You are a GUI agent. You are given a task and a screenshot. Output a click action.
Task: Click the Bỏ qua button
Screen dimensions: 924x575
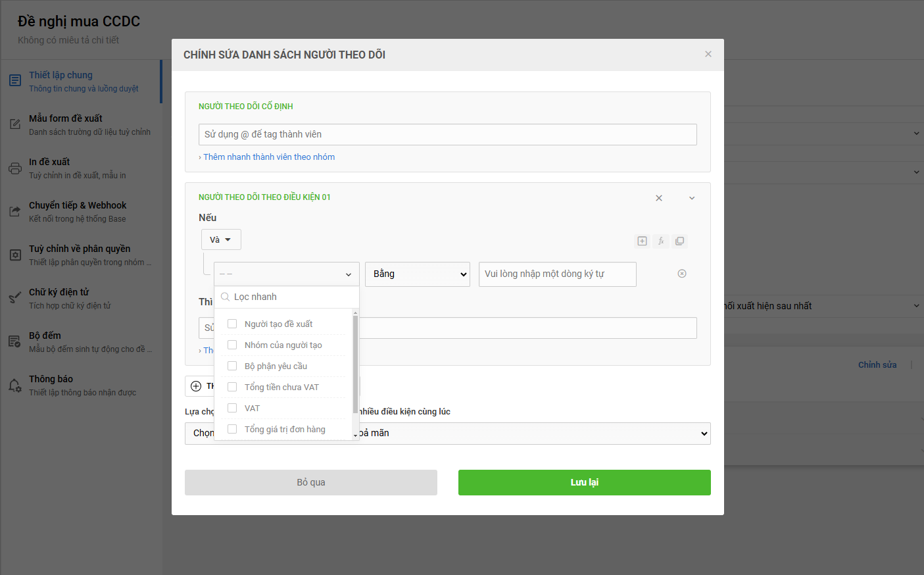[311, 482]
